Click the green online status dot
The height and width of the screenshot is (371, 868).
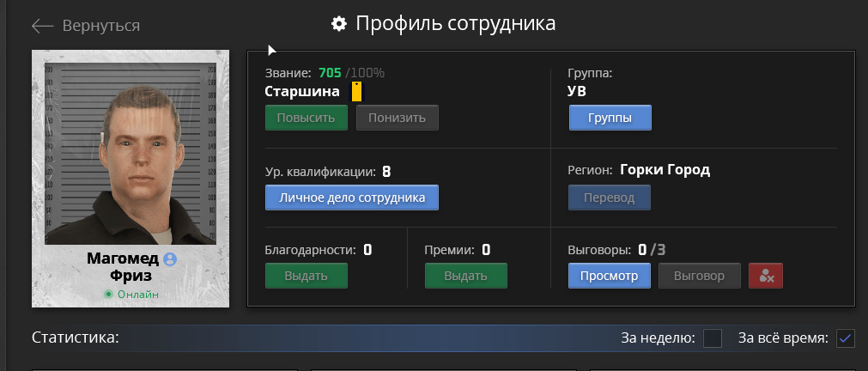pyautogui.click(x=108, y=295)
